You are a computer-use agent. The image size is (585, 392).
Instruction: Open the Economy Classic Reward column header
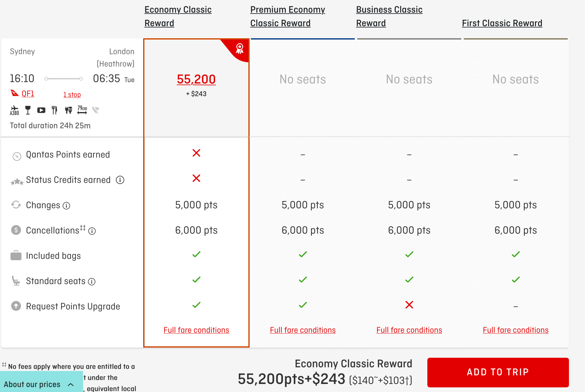tap(178, 16)
